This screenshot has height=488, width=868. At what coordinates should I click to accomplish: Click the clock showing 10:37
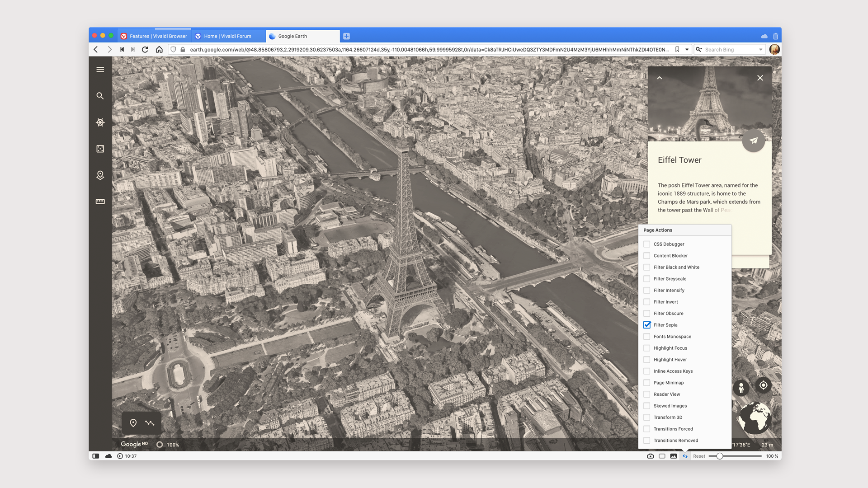[127, 456]
